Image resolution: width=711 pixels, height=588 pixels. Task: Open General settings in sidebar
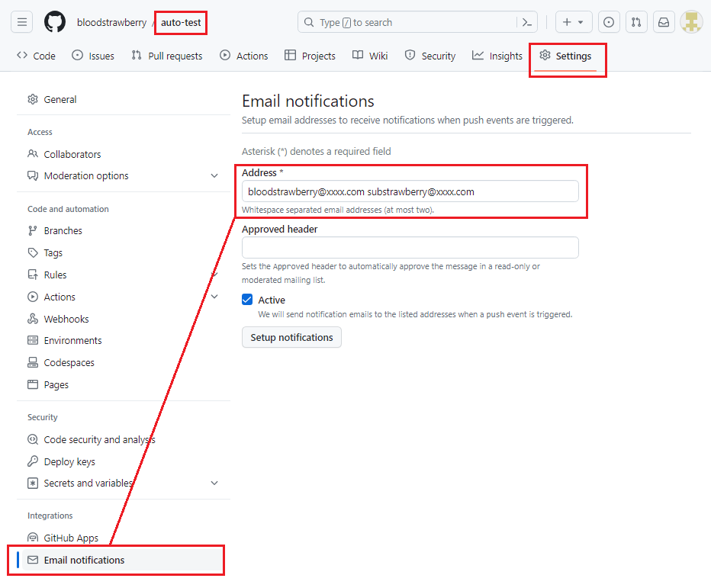click(60, 99)
